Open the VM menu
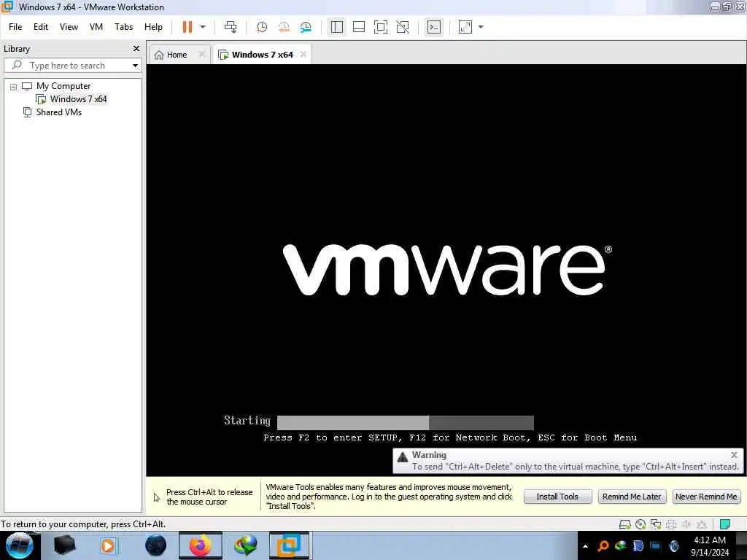The width and height of the screenshot is (747, 560). 96,27
